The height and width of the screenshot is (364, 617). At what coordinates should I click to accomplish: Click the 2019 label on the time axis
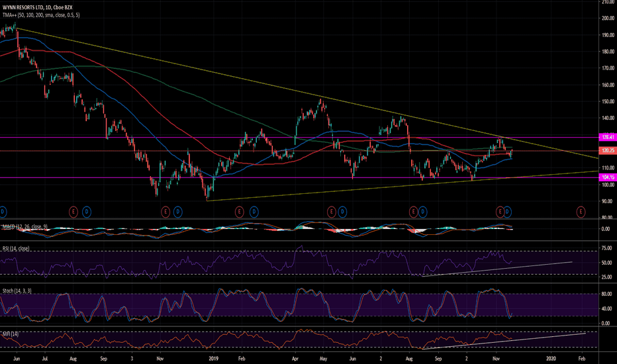tap(213, 359)
